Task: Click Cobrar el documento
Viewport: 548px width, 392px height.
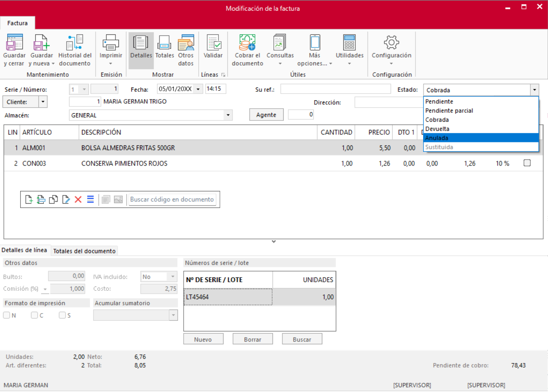Action: [247, 51]
